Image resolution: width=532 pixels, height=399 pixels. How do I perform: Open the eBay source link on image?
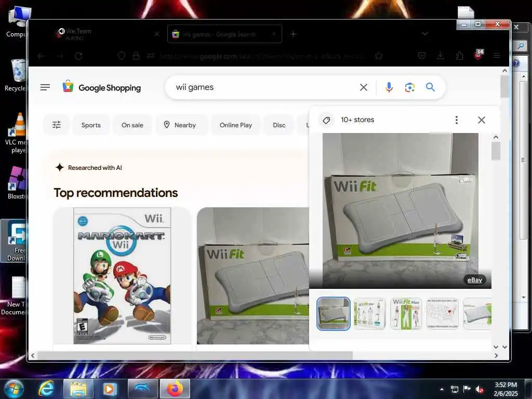pos(474,280)
